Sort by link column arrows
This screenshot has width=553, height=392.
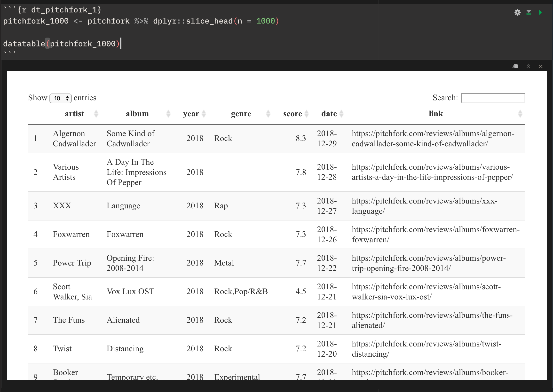tap(520, 114)
